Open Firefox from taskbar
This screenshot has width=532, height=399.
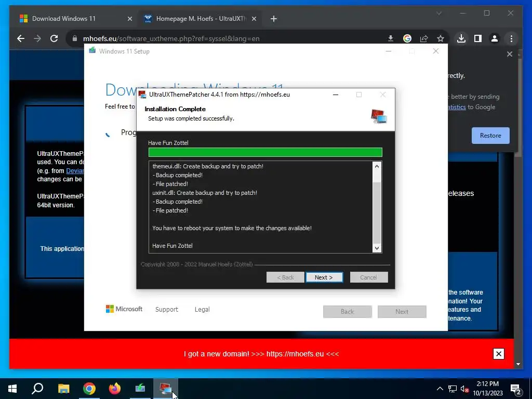click(115, 389)
